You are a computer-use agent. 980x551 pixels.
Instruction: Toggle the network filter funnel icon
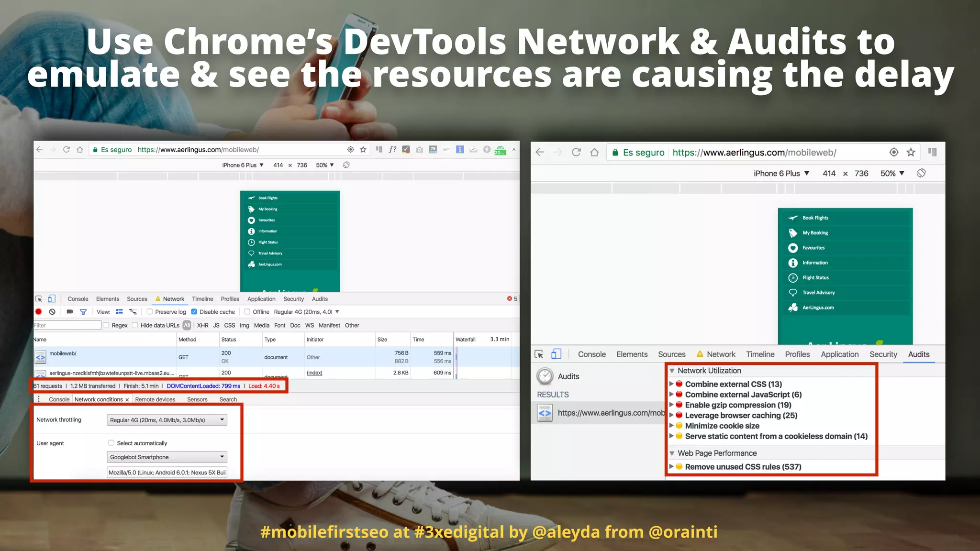click(x=83, y=312)
